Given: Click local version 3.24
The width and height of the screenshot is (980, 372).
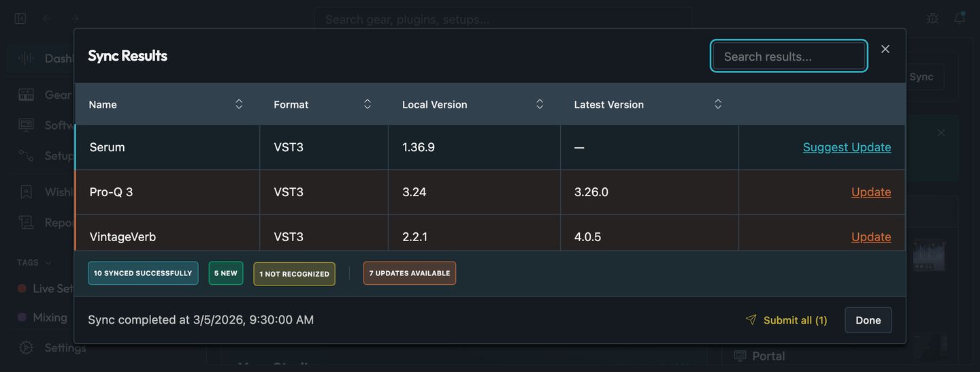Looking at the screenshot, I should coord(414,192).
